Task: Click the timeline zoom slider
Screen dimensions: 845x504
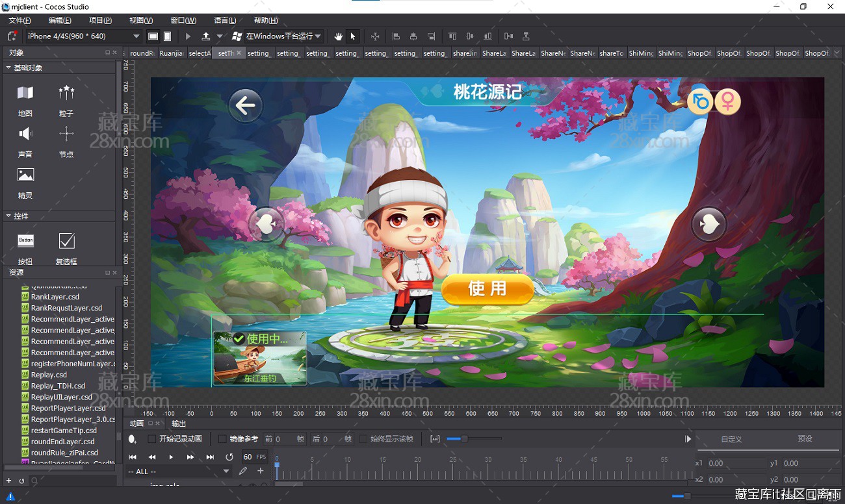Action: click(463, 439)
